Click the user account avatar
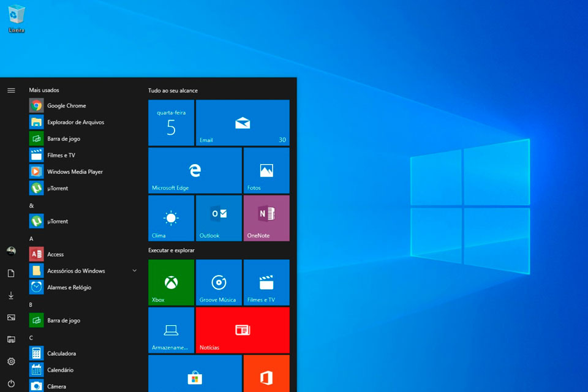Screen dimensions: 588x392 tap(11, 251)
